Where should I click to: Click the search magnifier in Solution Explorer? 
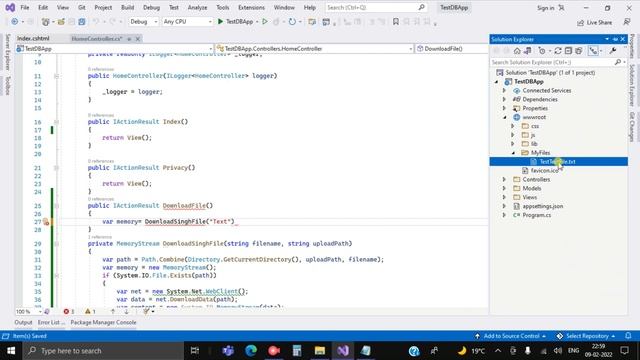pyautogui.click(x=618, y=62)
